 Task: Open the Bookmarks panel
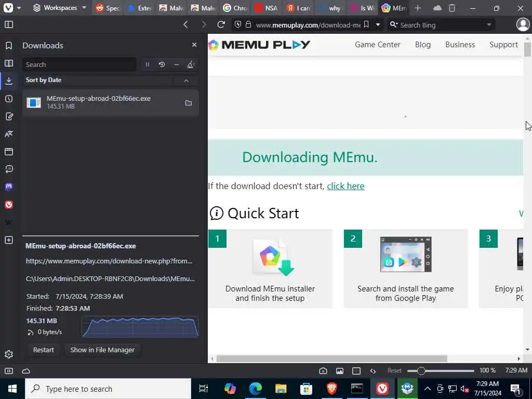coord(9,46)
